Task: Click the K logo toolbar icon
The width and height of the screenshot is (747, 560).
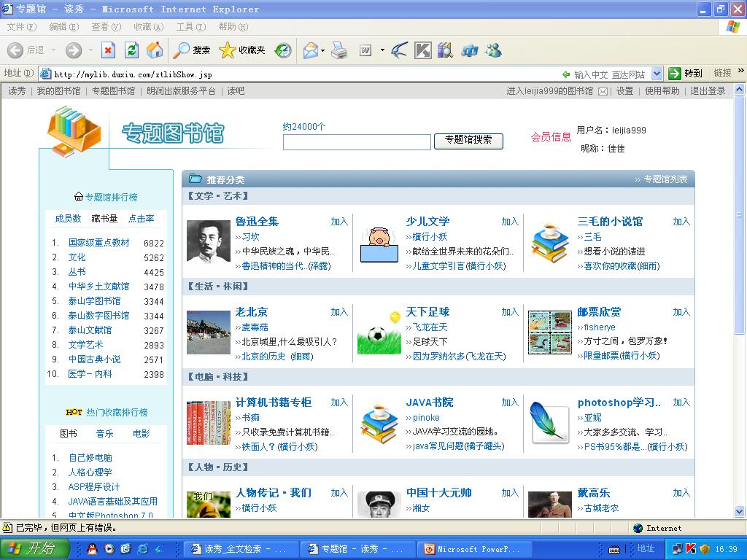Action: pos(422,50)
